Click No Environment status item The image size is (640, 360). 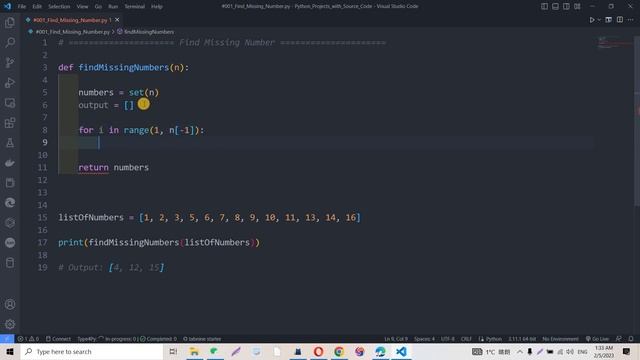[560, 339]
